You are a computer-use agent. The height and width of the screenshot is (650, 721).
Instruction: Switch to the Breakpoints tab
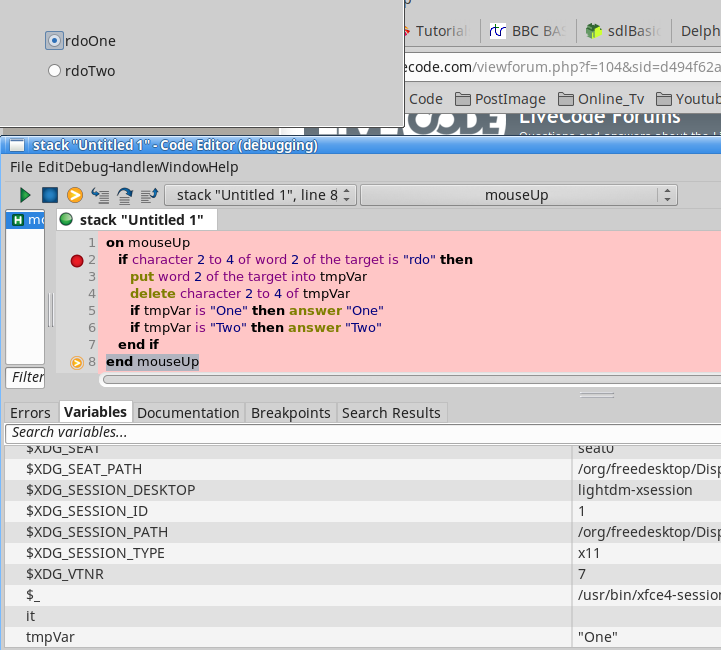point(290,413)
